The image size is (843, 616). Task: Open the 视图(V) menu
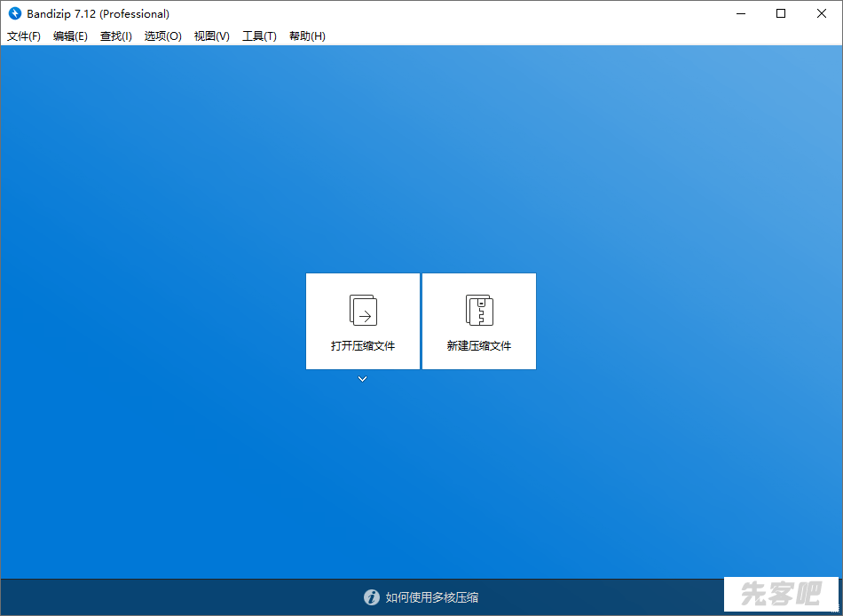click(x=212, y=36)
